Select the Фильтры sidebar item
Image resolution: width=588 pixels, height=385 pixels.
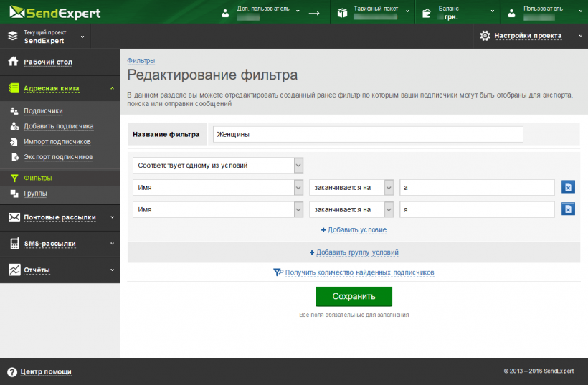coord(38,178)
